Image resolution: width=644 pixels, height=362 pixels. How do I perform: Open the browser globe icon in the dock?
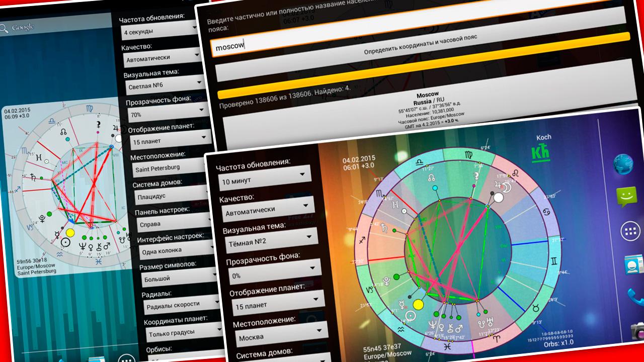point(624,164)
